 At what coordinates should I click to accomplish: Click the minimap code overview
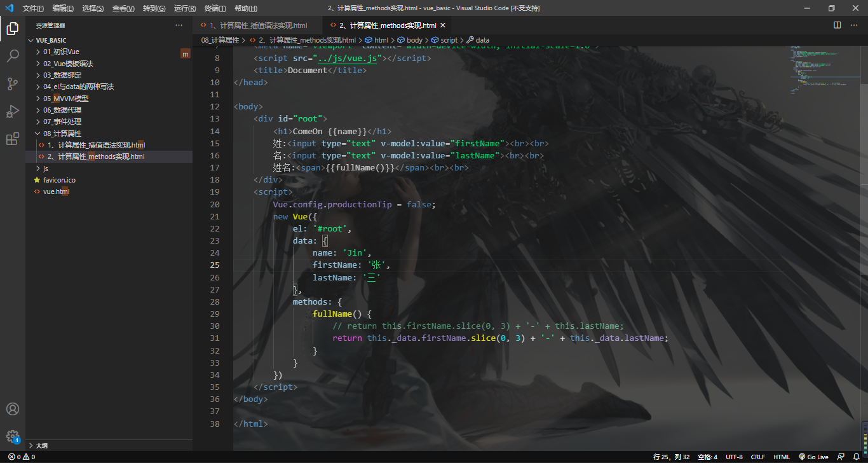click(x=825, y=70)
